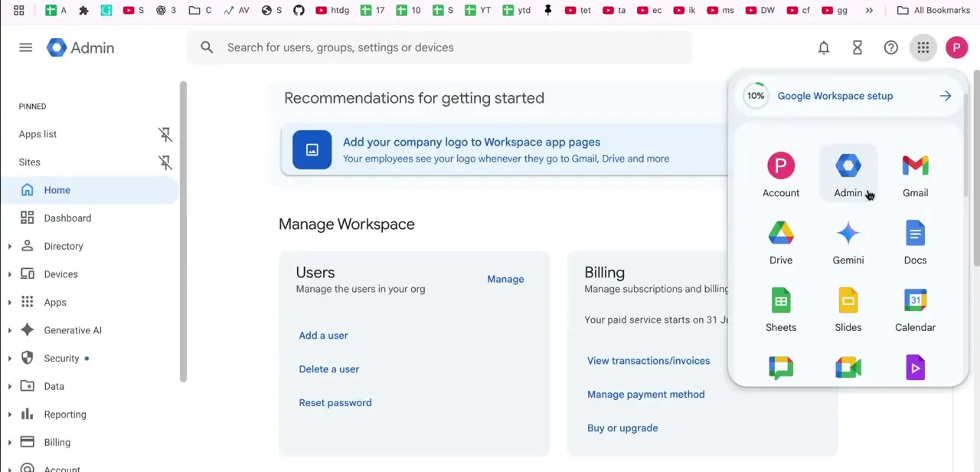Click the search magnifier icon
Image resolution: width=980 pixels, height=472 pixels.
[207, 48]
